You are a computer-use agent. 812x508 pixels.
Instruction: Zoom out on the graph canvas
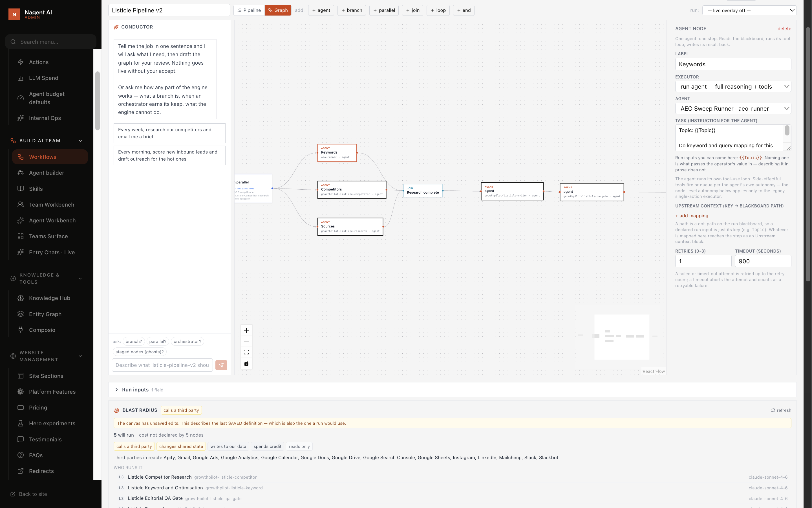(246, 341)
